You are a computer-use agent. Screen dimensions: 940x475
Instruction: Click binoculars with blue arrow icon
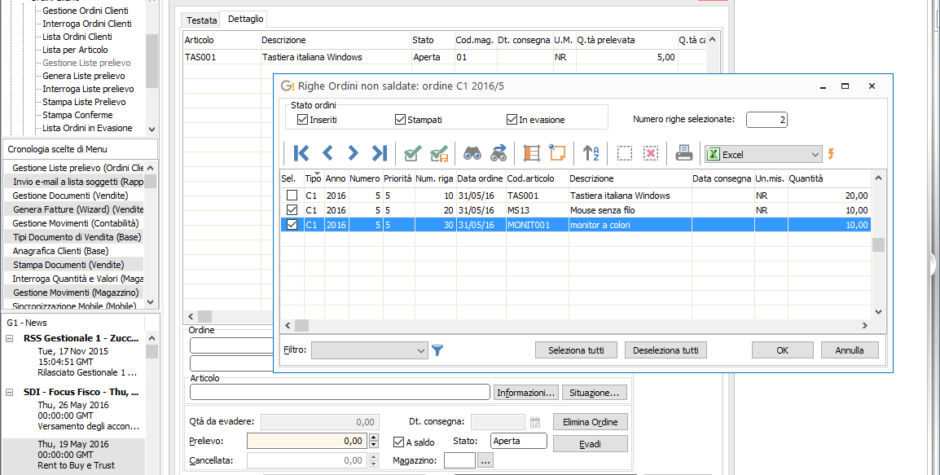(x=498, y=154)
